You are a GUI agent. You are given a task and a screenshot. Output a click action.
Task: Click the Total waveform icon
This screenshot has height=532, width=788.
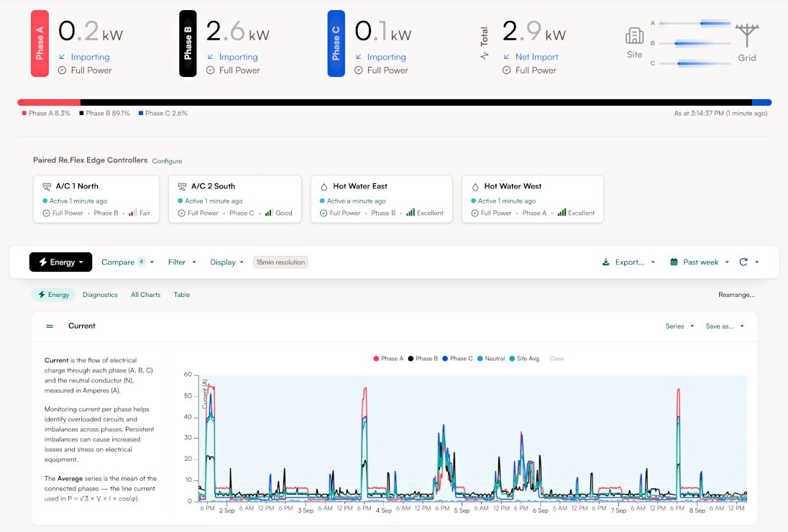point(485,56)
